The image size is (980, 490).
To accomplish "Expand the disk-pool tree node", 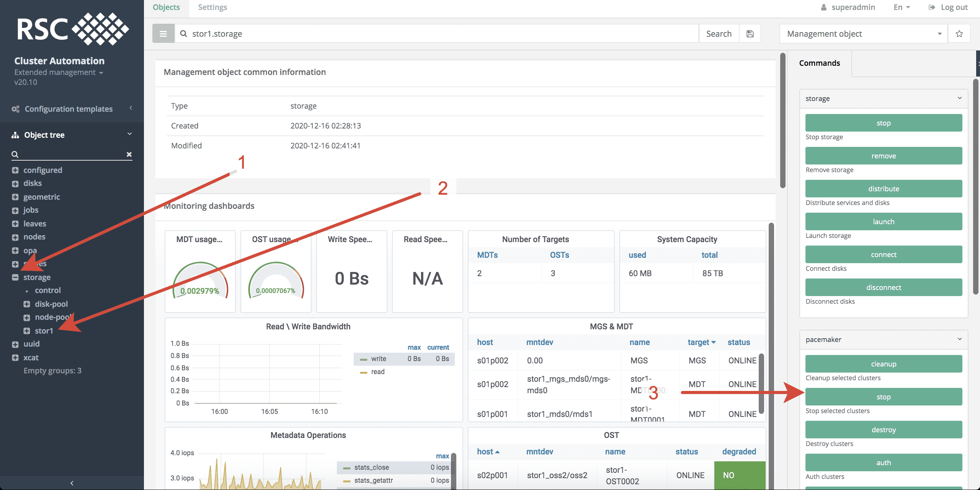I will pos(27,304).
